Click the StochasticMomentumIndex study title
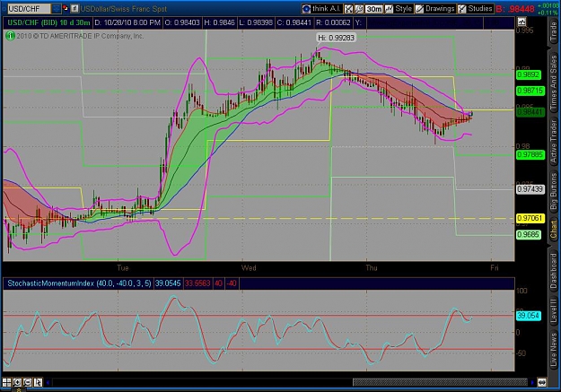The image size is (561, 392). point(79,283)
